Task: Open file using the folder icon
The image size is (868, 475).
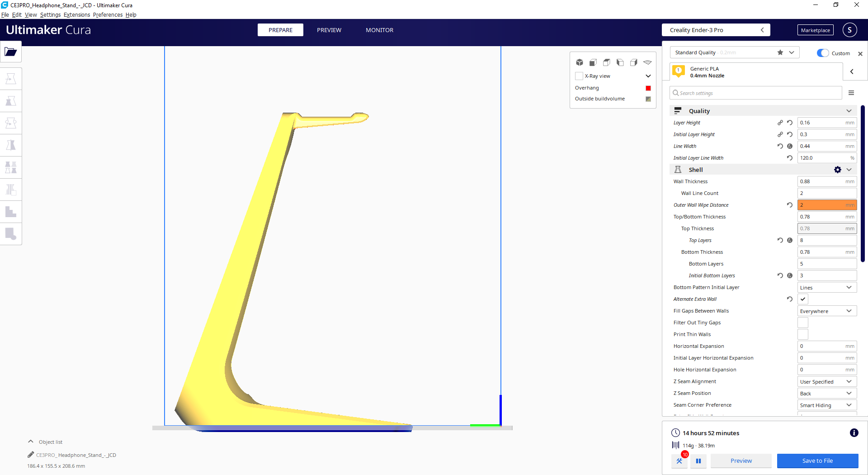Action: pos(11,52)
